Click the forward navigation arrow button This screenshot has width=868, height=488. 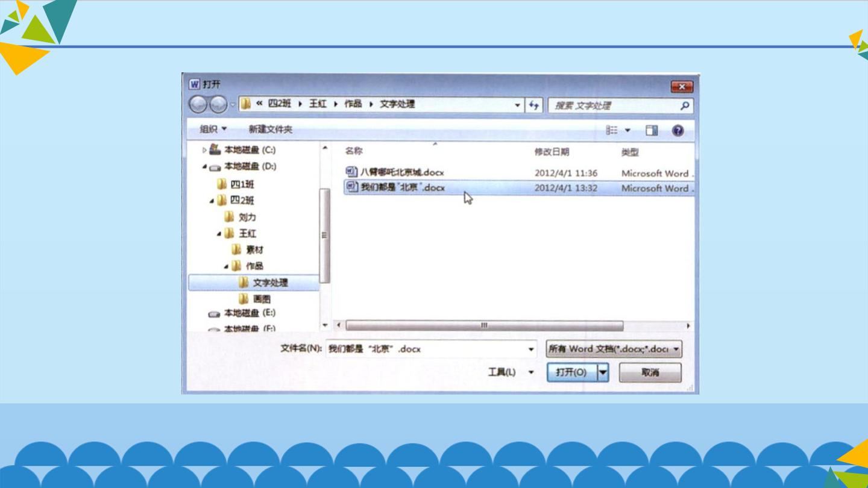[218, 105]
